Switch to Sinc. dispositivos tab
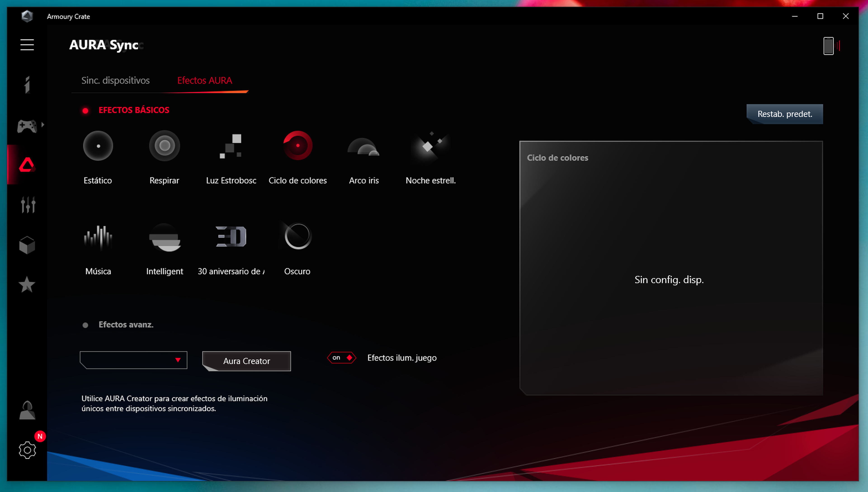 [115, 80]
